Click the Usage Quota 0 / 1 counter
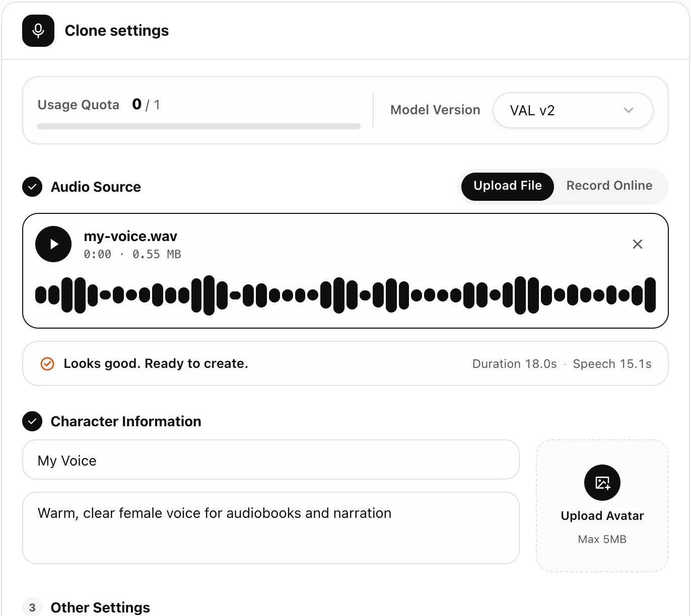This screenshot has width=691, height=616. pyautogui.click(x=146, y=105)
